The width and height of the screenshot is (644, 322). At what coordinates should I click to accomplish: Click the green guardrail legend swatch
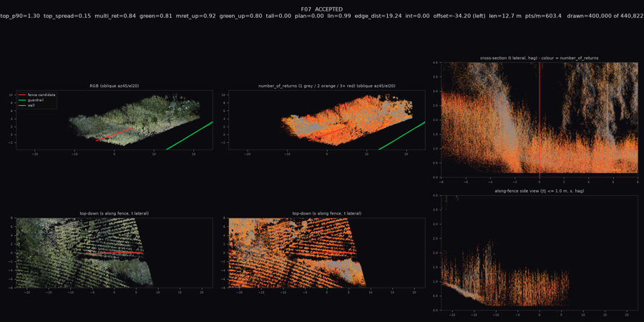[x=23, y=99]
